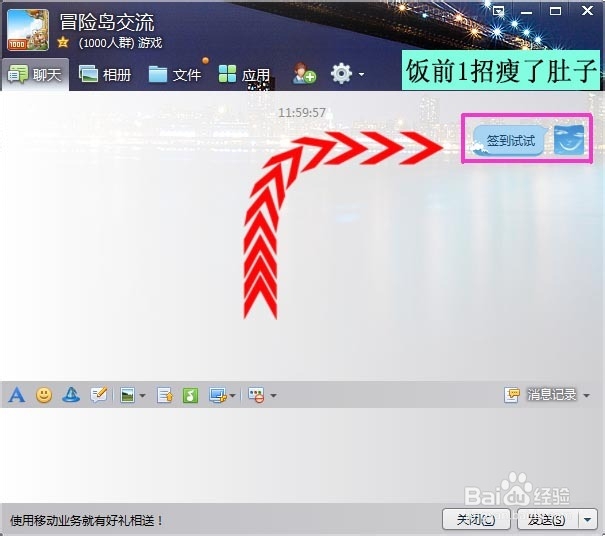Expand the send picture dropdown arrow
The height and width of the screenshot is (536, 605).
142,396
